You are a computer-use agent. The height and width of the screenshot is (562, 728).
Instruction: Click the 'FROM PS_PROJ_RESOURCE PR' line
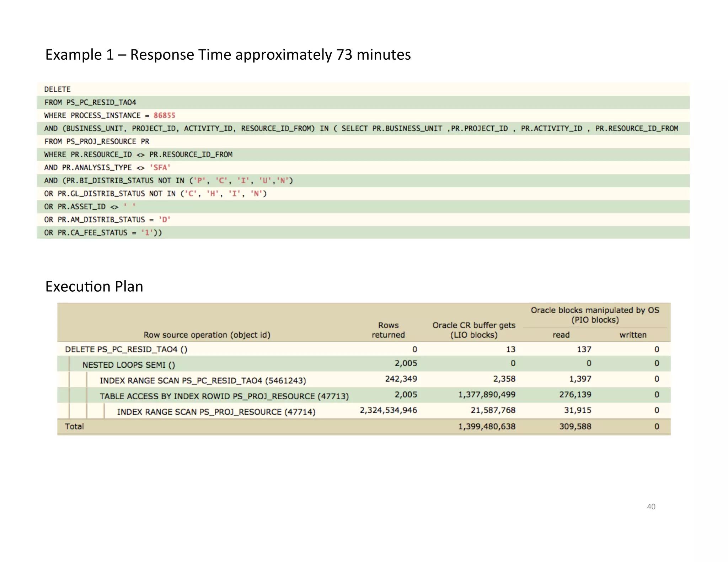tap(363, 141)
